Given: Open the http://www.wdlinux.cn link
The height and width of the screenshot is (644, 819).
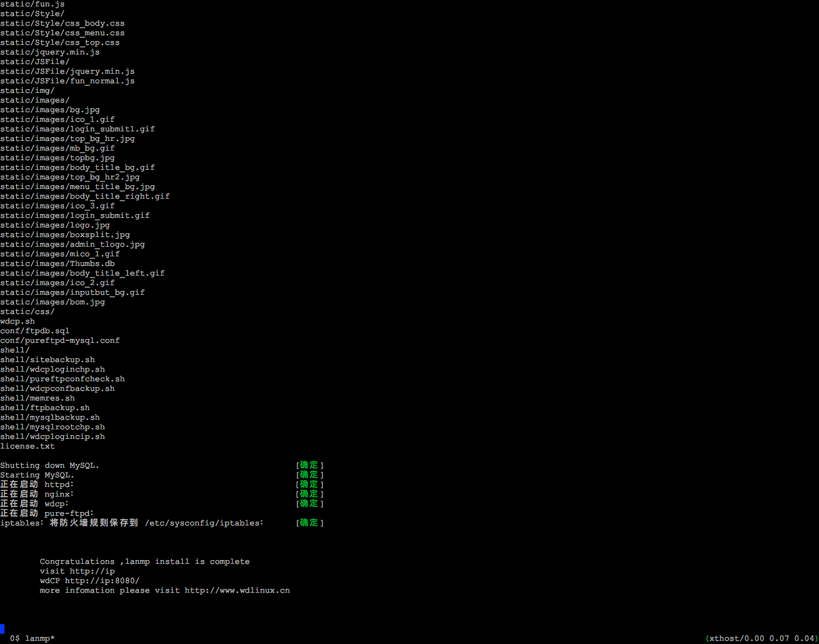Looking at the screenshot, I should 237,590.
